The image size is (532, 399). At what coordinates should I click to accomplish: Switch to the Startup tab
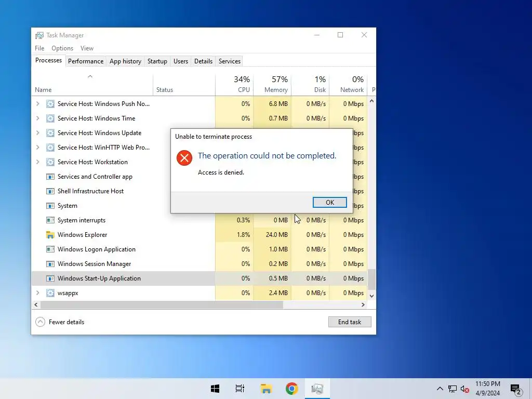point(157,61)
